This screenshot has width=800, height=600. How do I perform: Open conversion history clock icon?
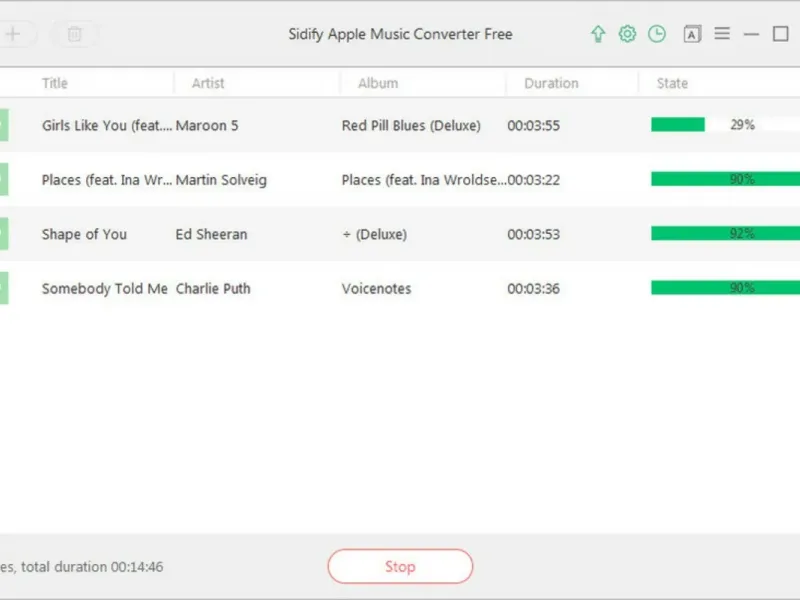656,34
